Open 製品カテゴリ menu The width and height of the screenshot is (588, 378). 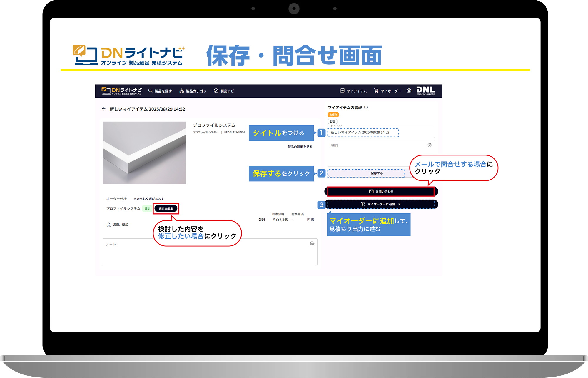[193, 91]
